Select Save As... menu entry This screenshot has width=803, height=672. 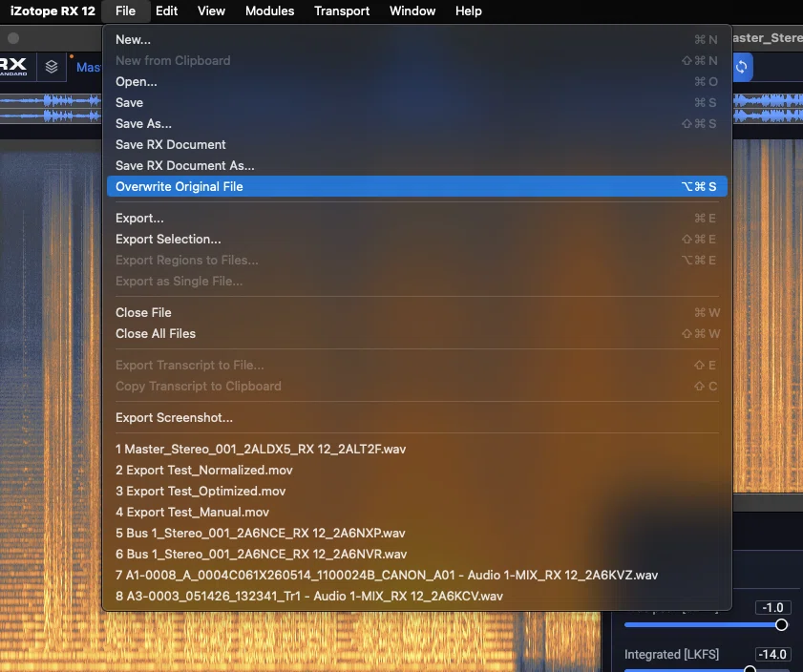(x=417, y=123)
